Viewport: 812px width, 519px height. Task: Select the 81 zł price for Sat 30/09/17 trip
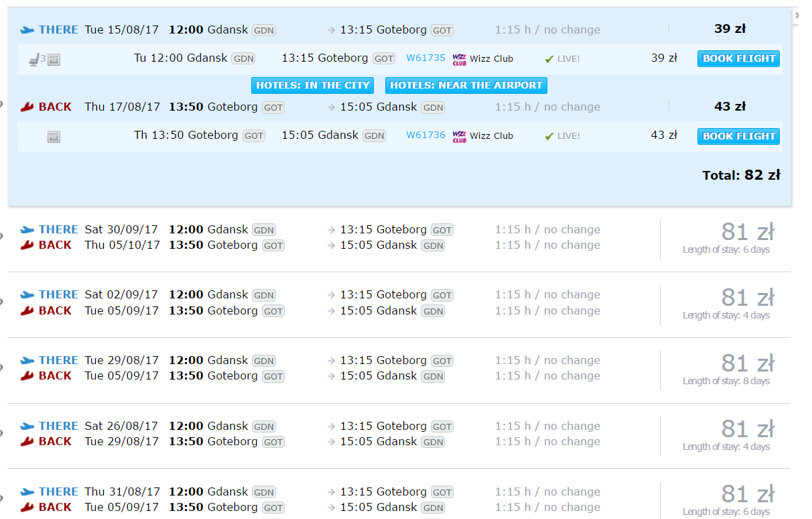coord(748,232)
